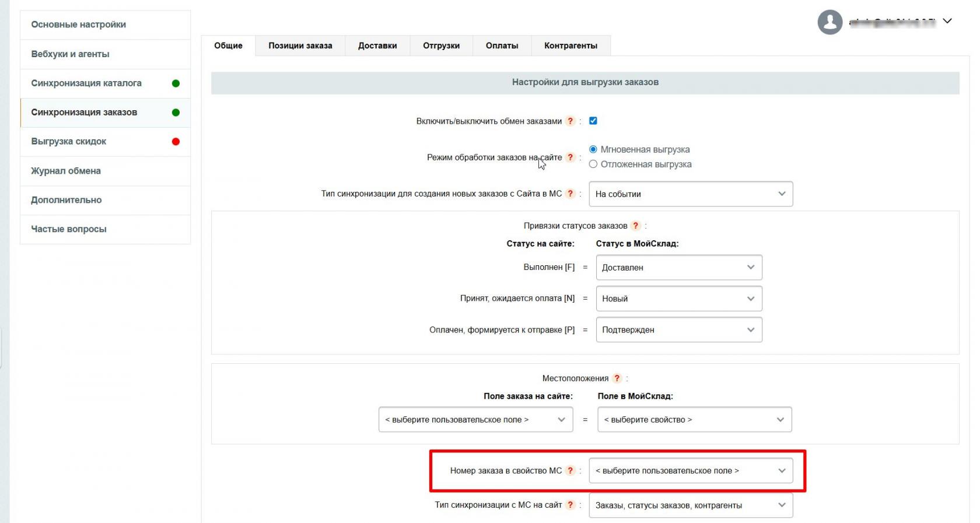Open help icon next to Местоположения

tap(617, 378)
